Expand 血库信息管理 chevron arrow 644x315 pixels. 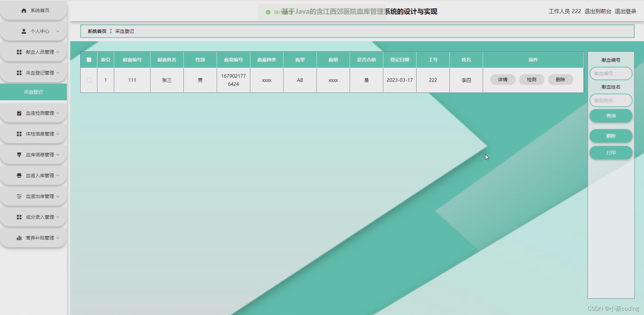coord(58,155)
